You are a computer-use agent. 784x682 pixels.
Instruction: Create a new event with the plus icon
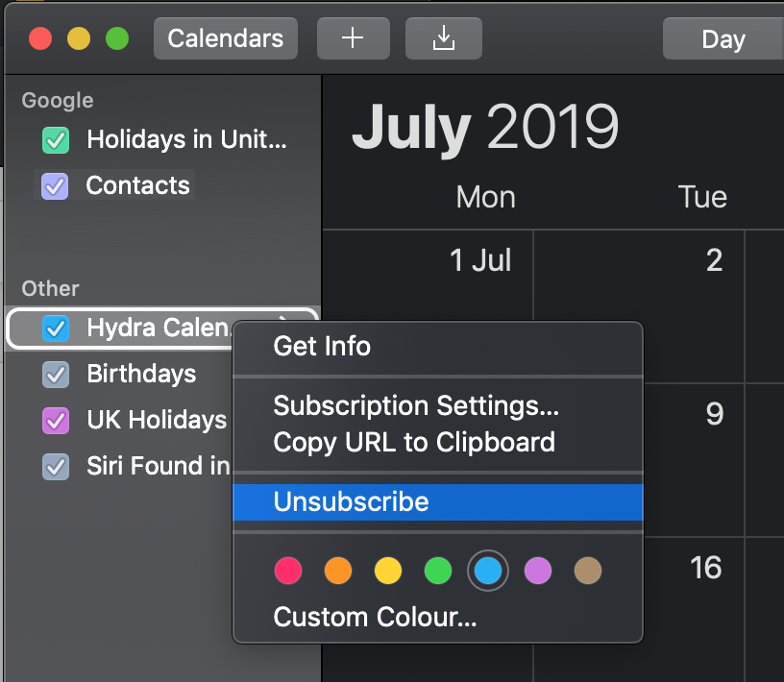[x=353, y=38]
